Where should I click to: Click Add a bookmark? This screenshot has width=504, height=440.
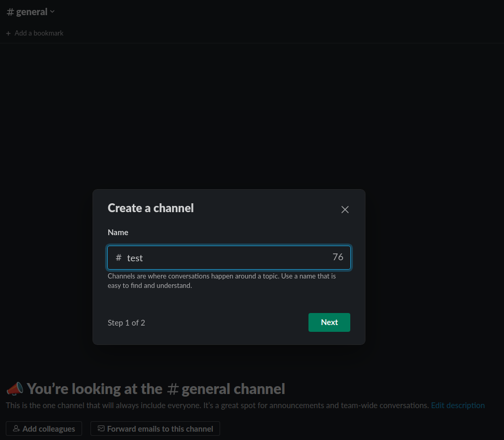[35, 33]
